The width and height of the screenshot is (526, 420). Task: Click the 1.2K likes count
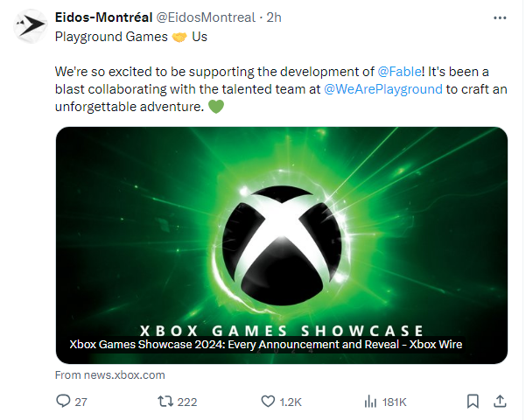pos(291,402)
